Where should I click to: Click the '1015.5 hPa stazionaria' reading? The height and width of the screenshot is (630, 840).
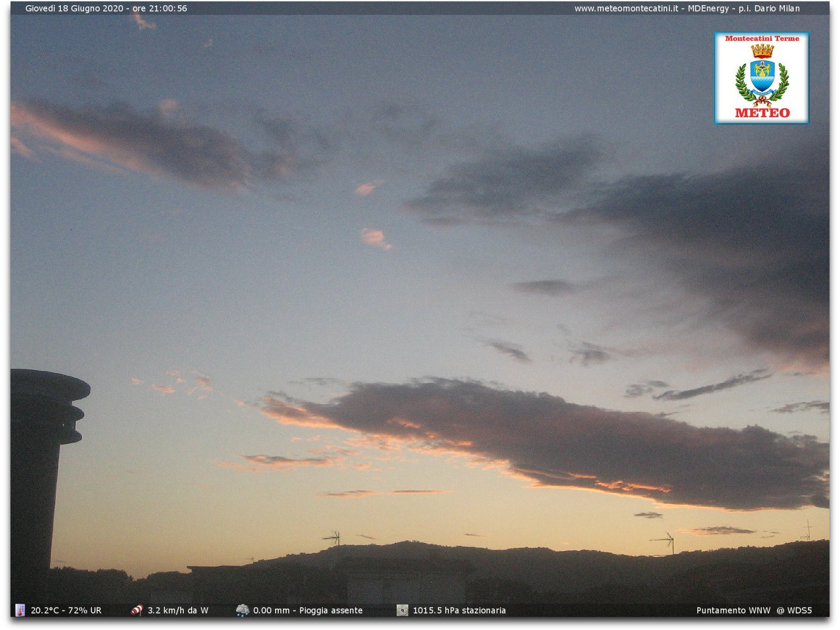459,611
